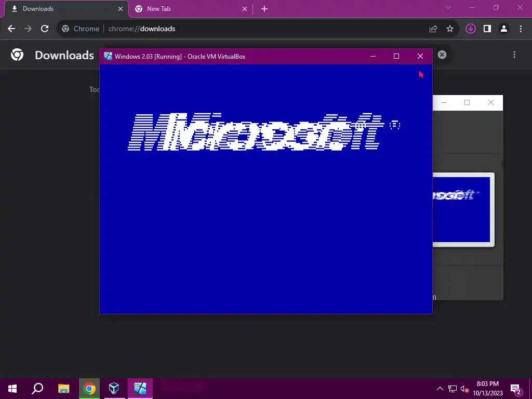Open Windows taskbar search
Viewport: 532px width, 399px height.
37,389
